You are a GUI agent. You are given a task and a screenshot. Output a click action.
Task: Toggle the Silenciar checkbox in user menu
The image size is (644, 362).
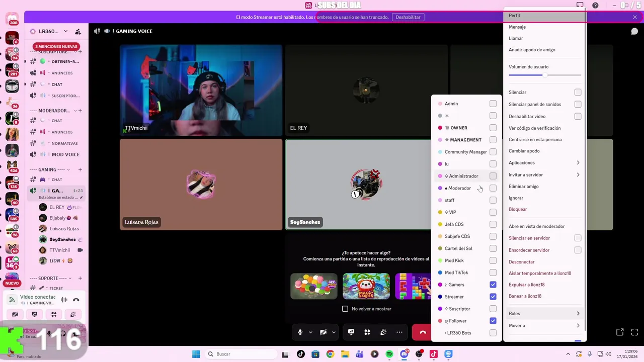[578, 92]
